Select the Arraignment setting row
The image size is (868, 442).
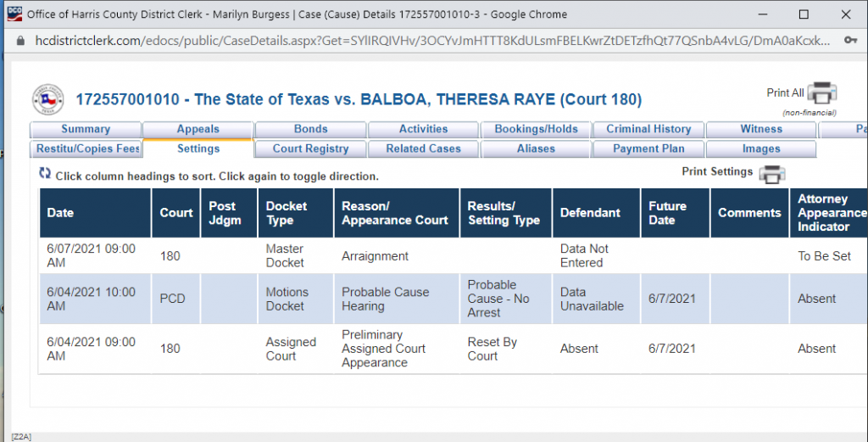pyautogui.click(x=375, y=255)
